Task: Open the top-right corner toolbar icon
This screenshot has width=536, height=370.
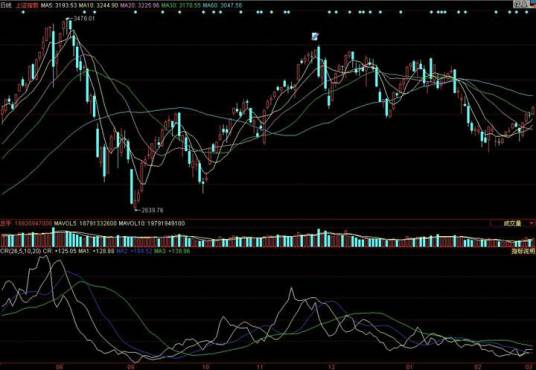Action: [520, 4]
